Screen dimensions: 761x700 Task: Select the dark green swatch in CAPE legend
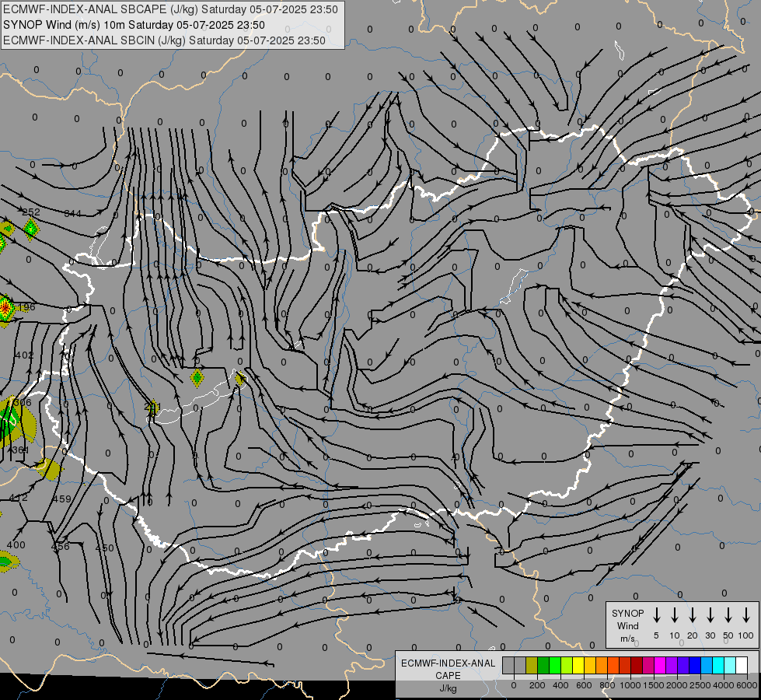click(543, 665)
